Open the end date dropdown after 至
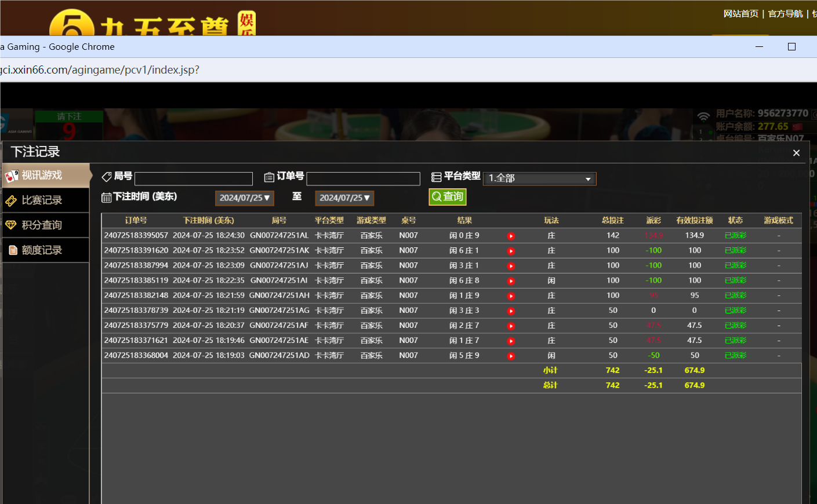Image resolution: width=817 pixels, height=504 pixels. [344, 198]
